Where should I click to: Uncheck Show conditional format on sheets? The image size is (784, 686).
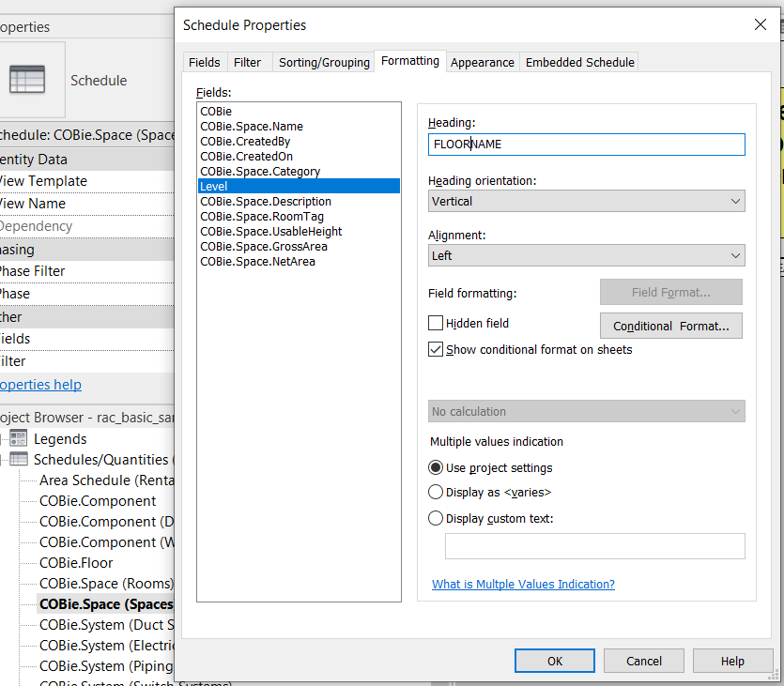(436, 348)
